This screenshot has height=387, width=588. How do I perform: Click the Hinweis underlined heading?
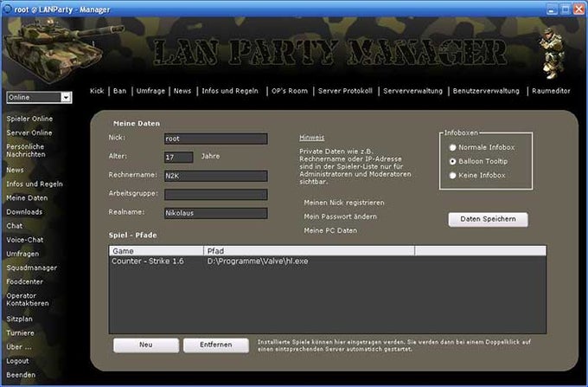[x=311, y=138]
